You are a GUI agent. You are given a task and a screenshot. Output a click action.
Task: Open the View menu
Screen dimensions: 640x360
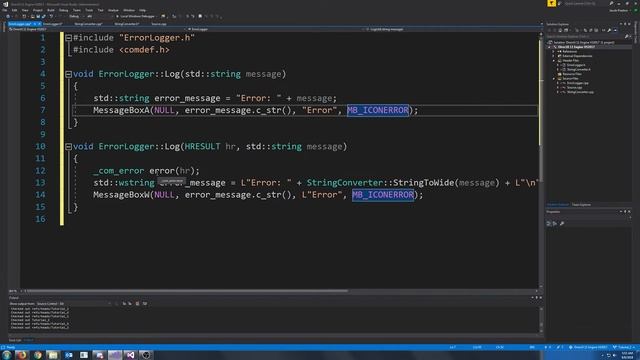(25, 10)
